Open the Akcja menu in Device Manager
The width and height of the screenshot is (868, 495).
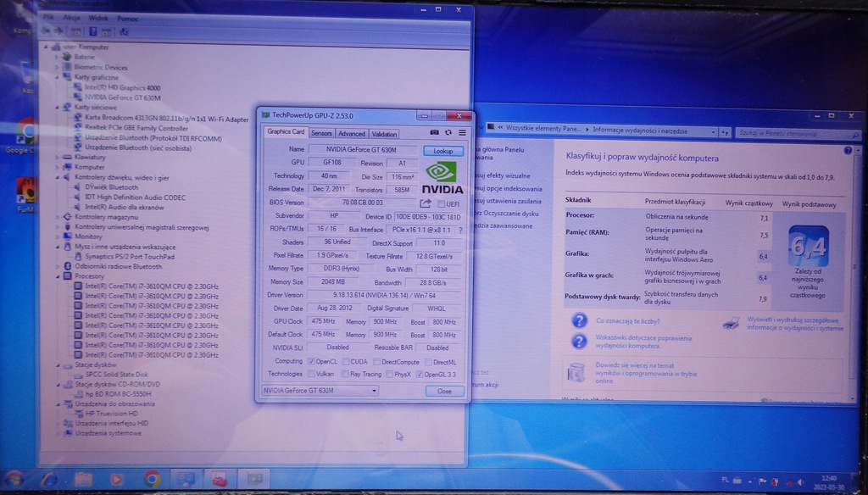[71, 18]
